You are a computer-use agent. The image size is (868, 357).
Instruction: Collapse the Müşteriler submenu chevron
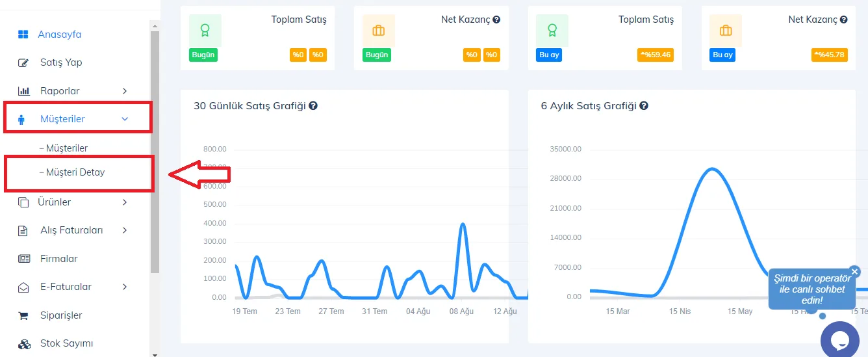click(125, 119)
